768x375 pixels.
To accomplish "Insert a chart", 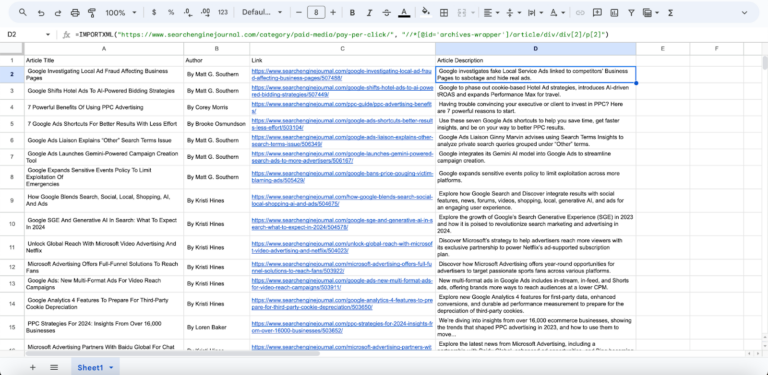I will tap(614, 13).
